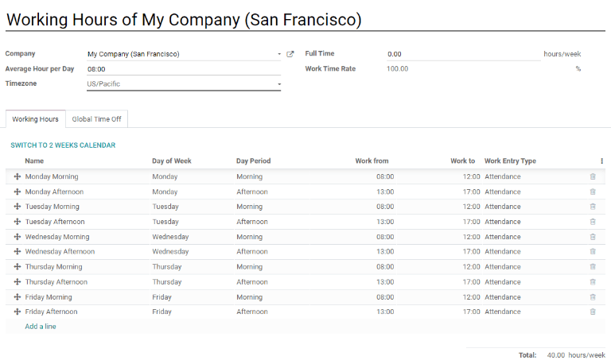Expand the Company dropdown
The image size is (611, 364).
[x=279, y=54]
